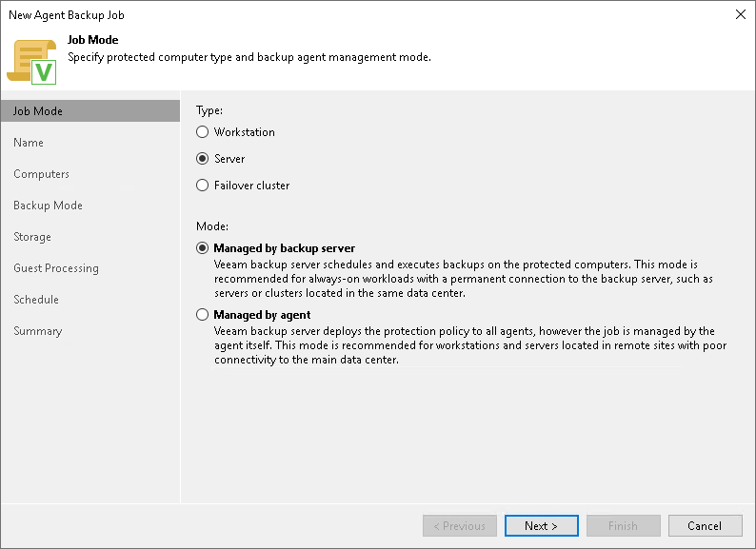Click the Previous button
Image resolution: width=756 pixels, height=549 pixels.
[460, 526]
